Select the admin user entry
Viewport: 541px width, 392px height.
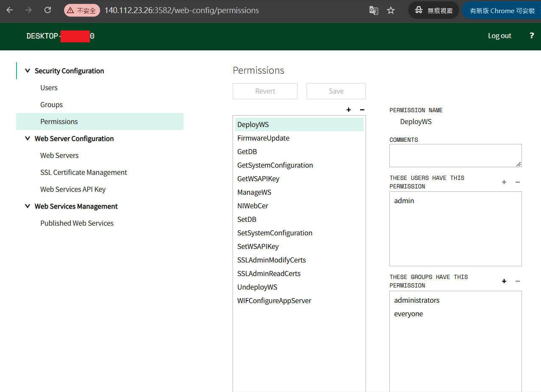point(455,201)
